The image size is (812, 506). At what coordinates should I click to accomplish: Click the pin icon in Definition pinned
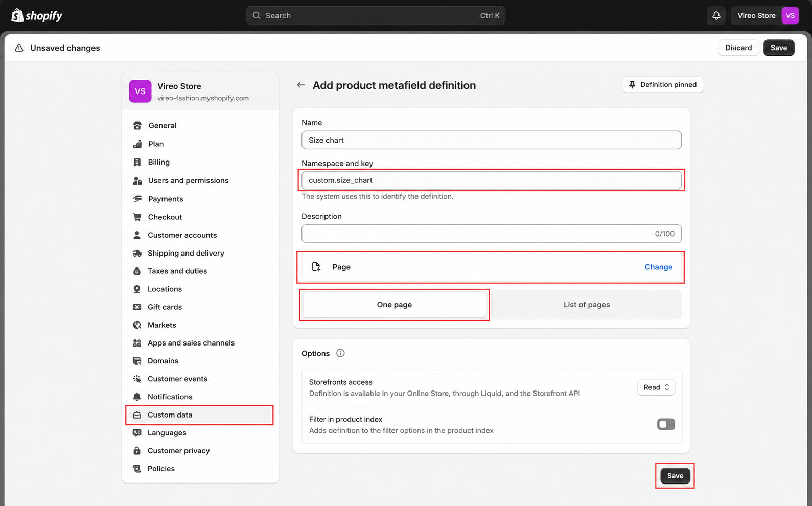point(632,85)
